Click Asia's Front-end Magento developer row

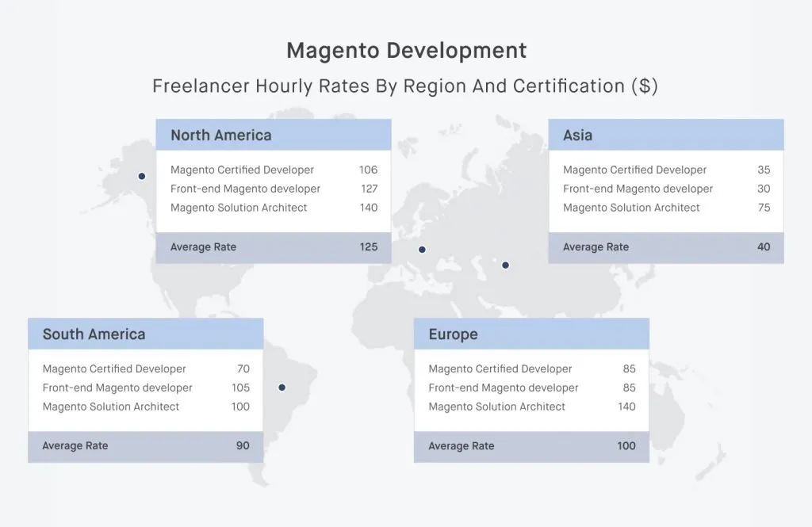[666, 189]
